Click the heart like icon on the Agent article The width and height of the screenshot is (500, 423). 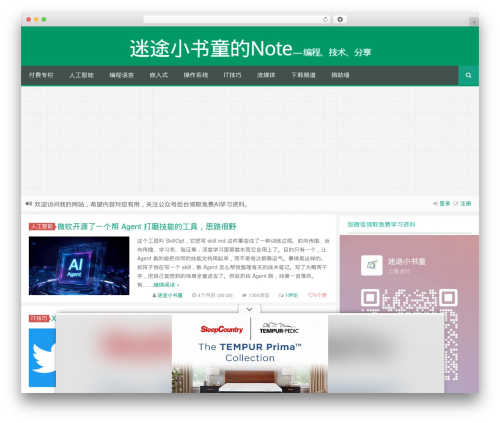pos(310,295)
